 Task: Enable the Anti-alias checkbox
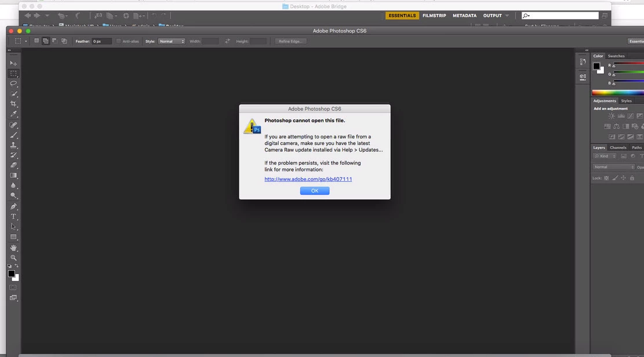pyautogui.click(x=118, y=41)
